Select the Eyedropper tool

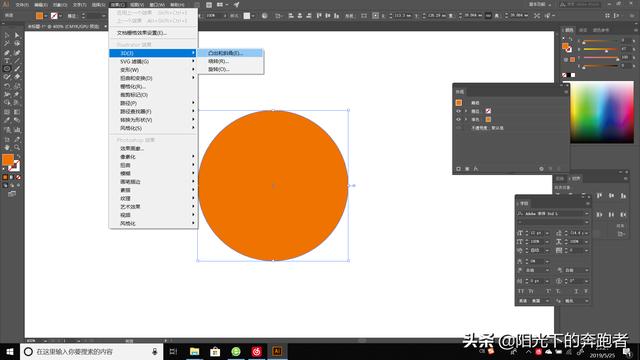pos(7,120)
